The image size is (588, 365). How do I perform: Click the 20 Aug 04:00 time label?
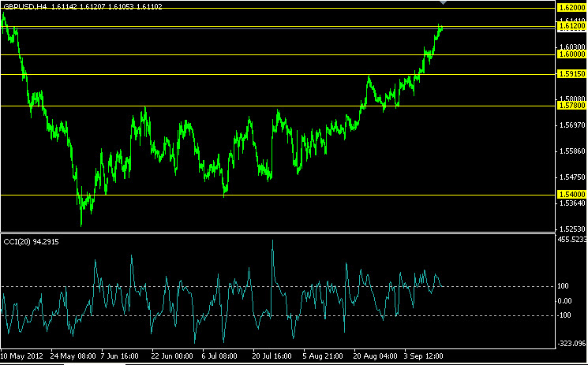point(375,356)
